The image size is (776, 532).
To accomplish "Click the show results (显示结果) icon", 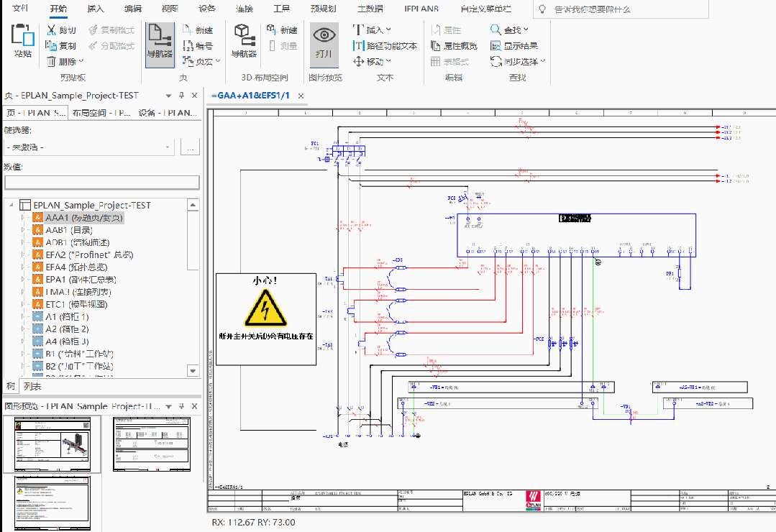I will 496,46.
